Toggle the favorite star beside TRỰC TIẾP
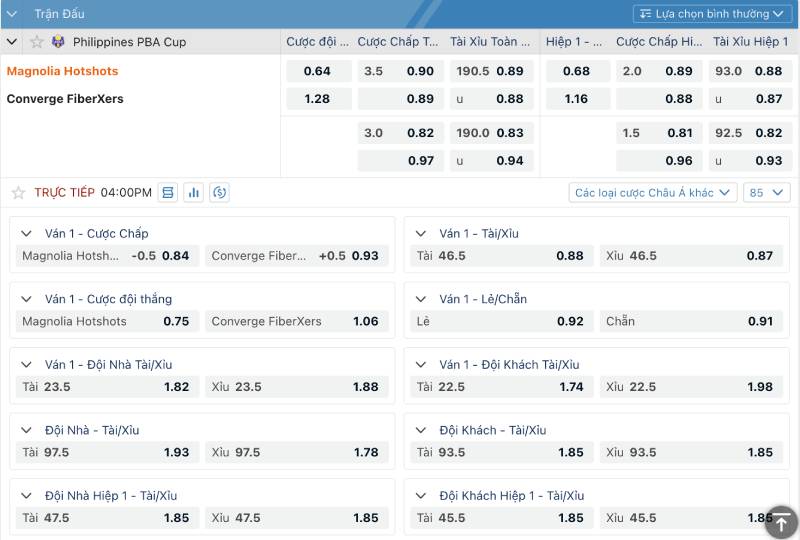Screen dimensions: 800x540 click(x=18, y=192)
